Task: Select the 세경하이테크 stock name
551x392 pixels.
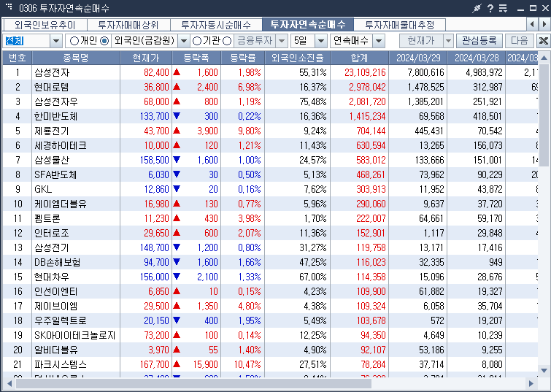Action: point(61,145)
